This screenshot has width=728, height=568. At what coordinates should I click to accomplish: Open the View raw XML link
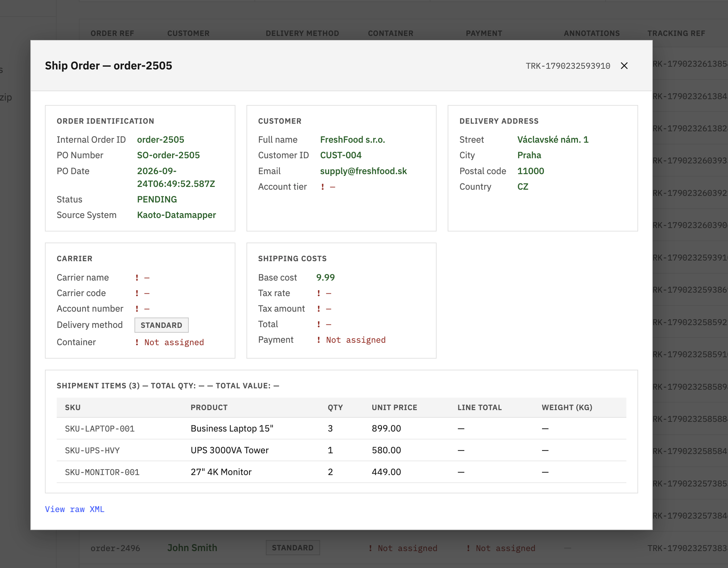(75, 509)
